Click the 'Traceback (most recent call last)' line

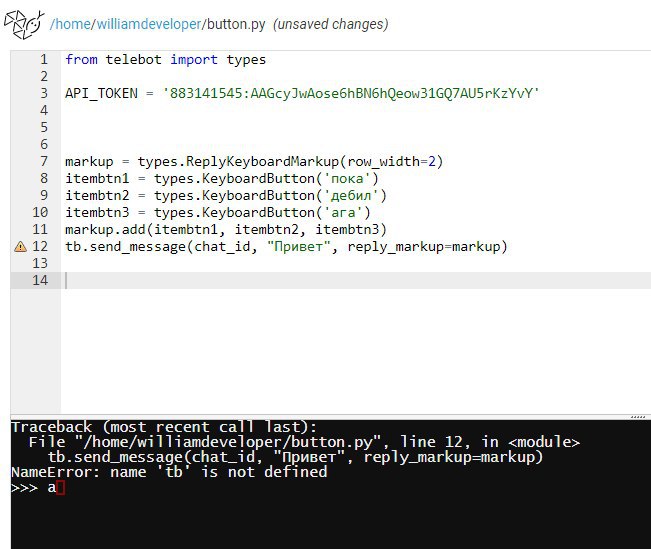pyautogui.click(x=164, y=427)
